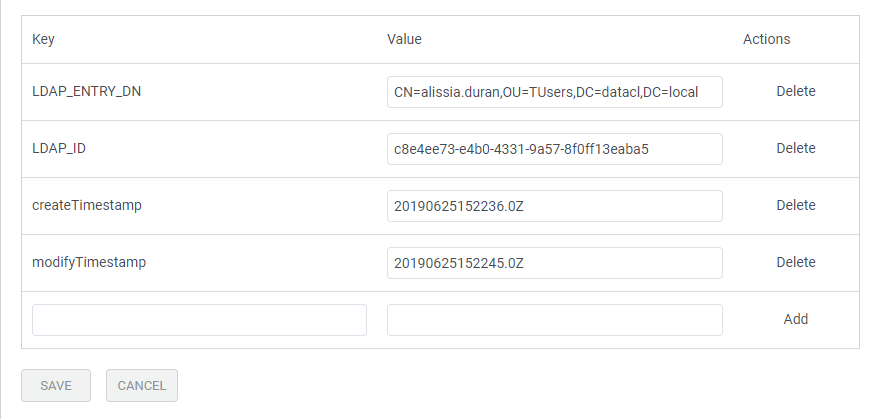Image resolution: width=880 pixels, height=419 pixels.
Task: Select the modifyTimestamp value input
Action: click(x=554, y=263)
